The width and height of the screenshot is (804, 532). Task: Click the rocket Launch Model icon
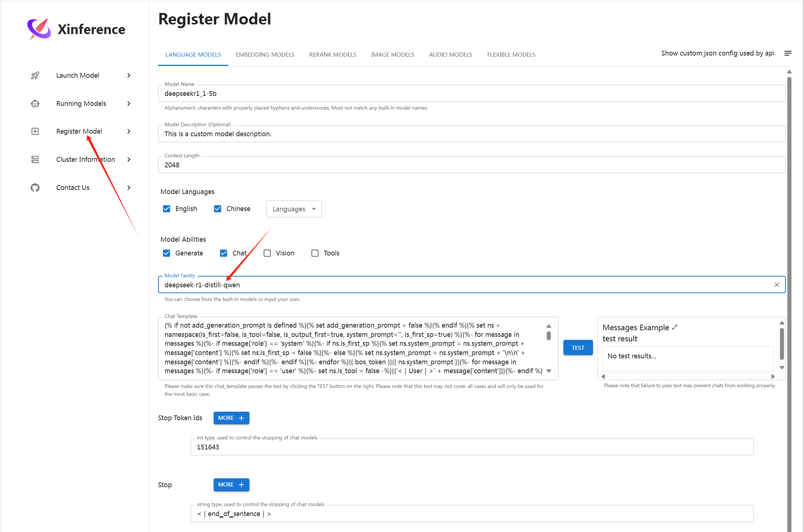pos(35,76)
